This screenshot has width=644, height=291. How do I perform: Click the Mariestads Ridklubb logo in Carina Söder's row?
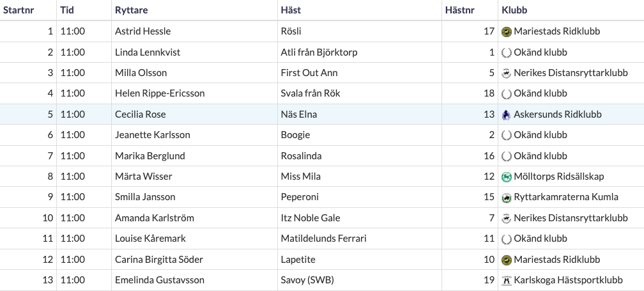[507, 260]
